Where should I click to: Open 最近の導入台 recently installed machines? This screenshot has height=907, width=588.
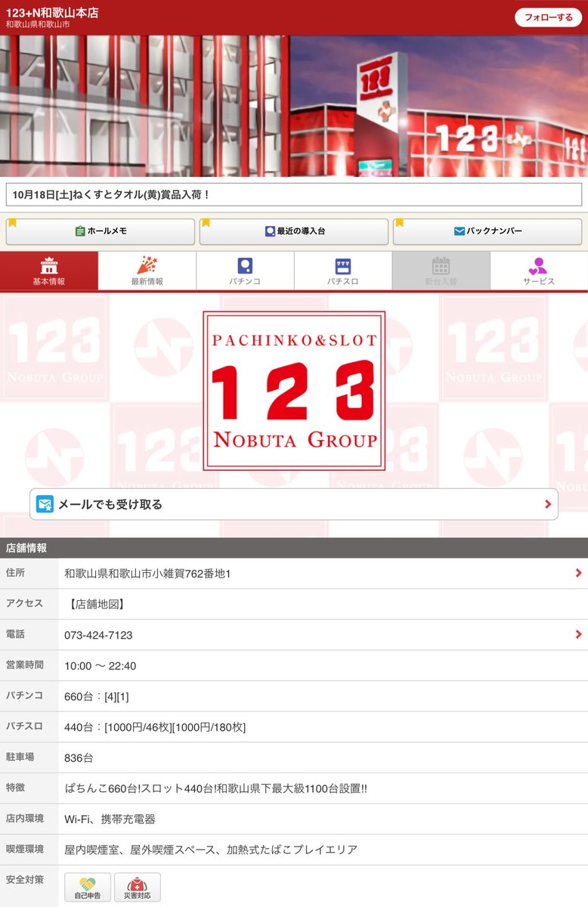294,231
